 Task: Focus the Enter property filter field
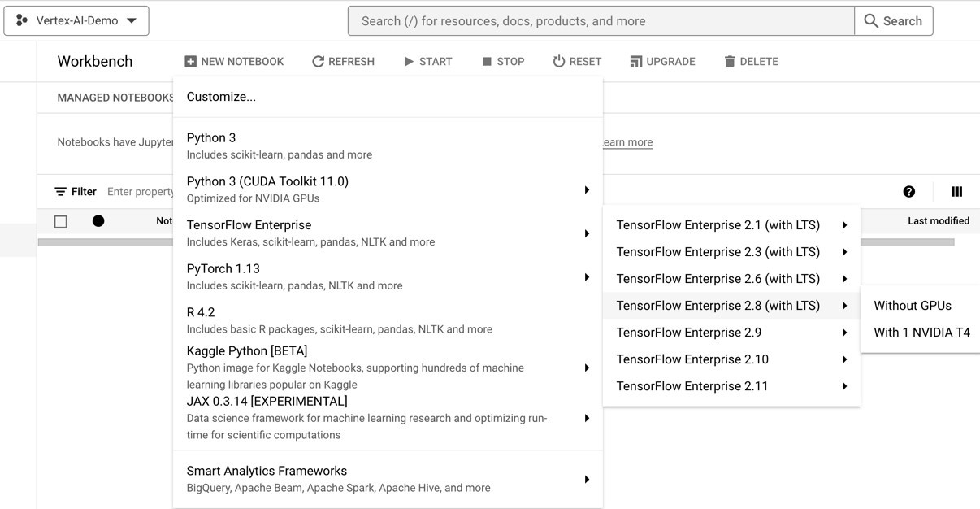click(140, 192)
